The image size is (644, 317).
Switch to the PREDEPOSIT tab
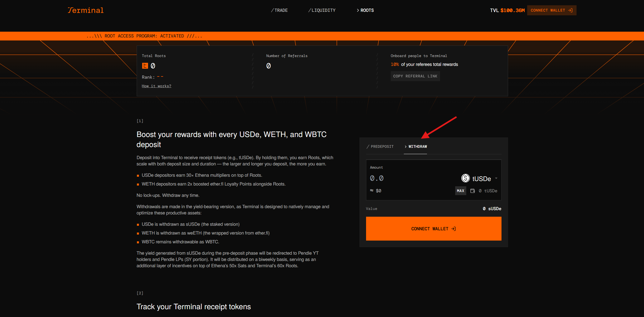click(x=380, y=147)
